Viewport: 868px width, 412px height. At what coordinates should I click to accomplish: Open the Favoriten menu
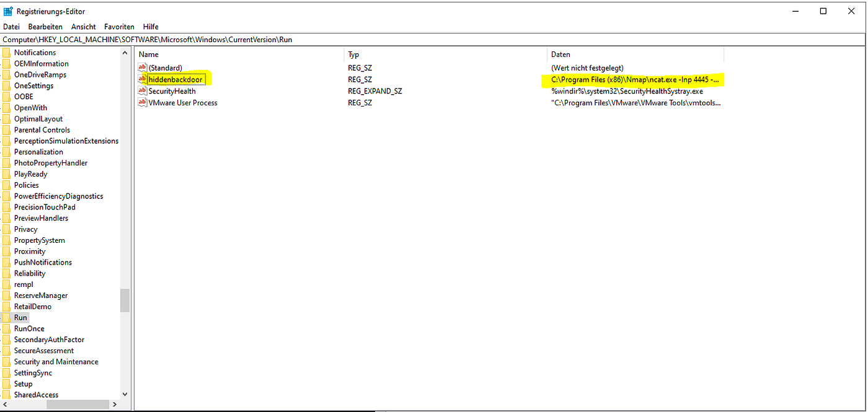point(118,27)
